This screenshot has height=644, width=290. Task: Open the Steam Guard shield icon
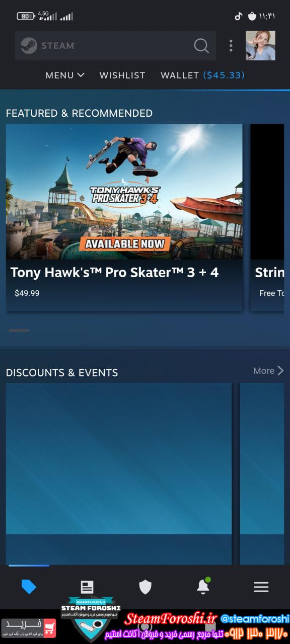145,587
